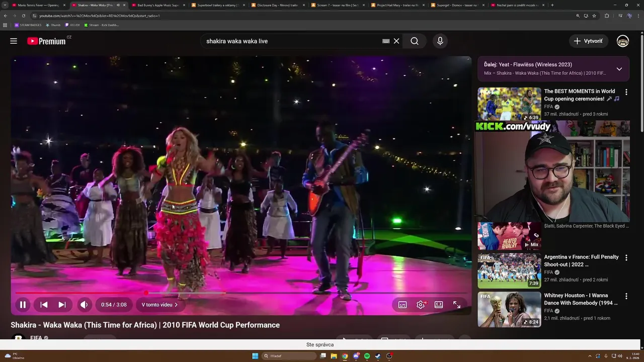Switch to the Supergirl - Domov tab
Screen dimensions: 644x362
[x=458, y=5]
